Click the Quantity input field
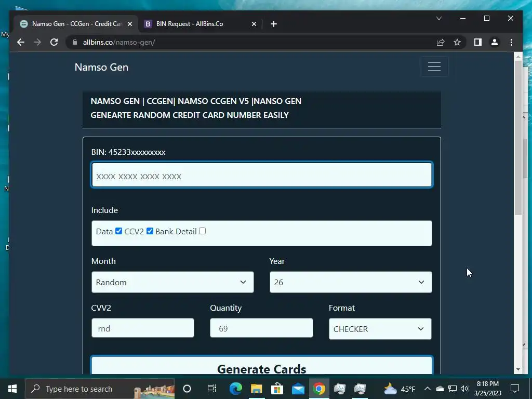The height and width of the screenshot is (399, 532). point(261,328)
